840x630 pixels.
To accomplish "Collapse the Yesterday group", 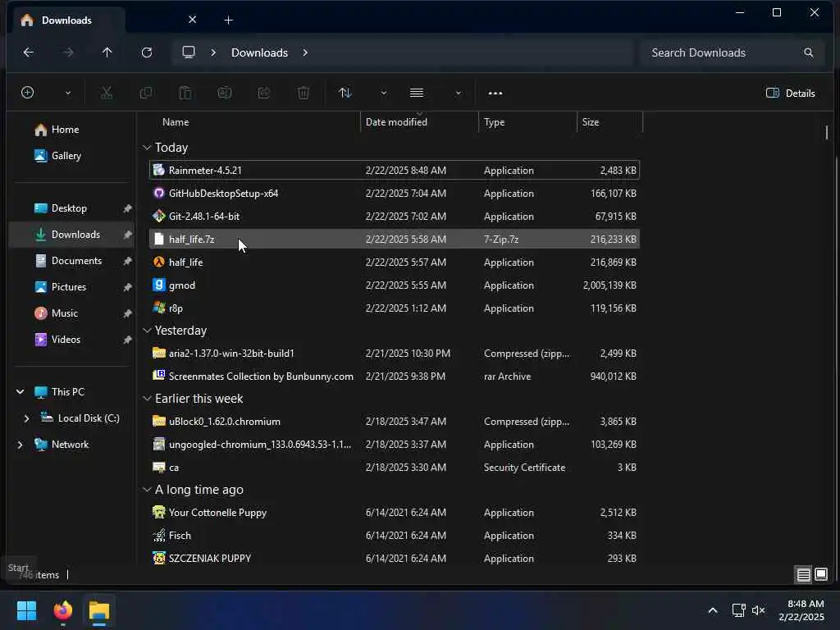I will (147, 331).
